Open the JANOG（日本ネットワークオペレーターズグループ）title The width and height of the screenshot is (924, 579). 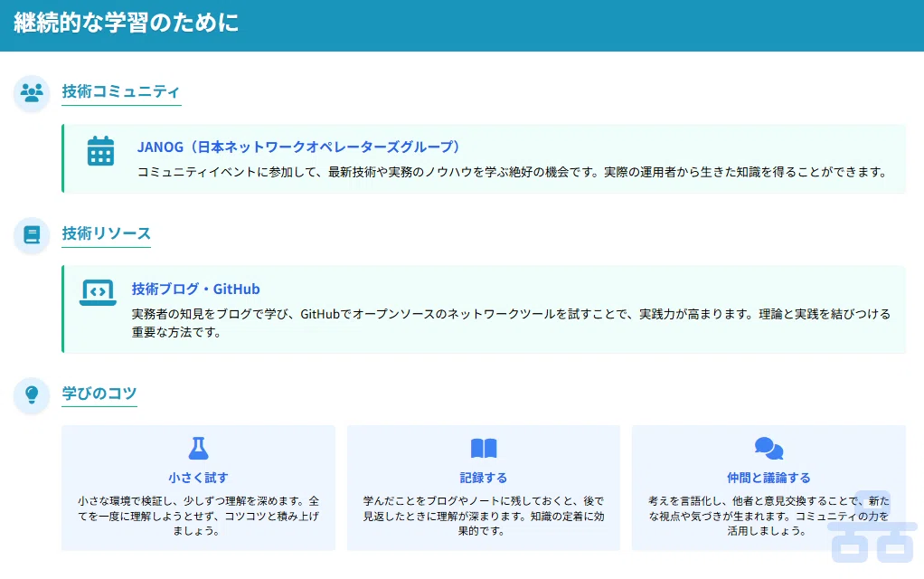tap(298, 147)
